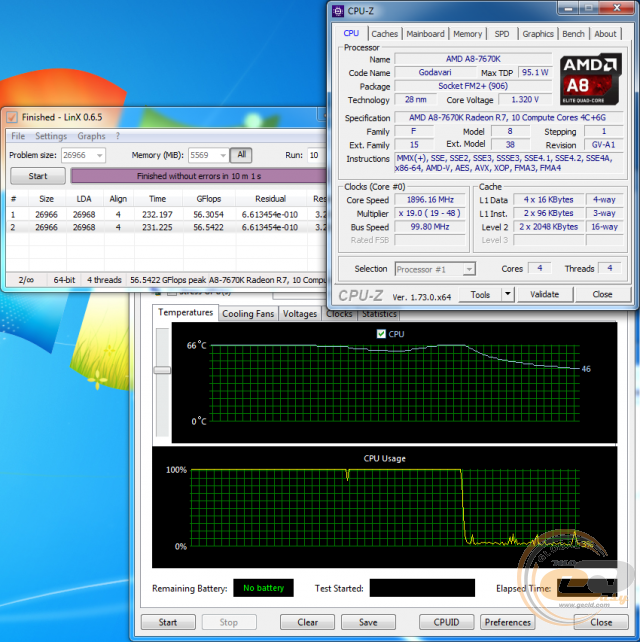Open the Graphs menu in LinX
The image size is (640, 642).
point(91,136)
